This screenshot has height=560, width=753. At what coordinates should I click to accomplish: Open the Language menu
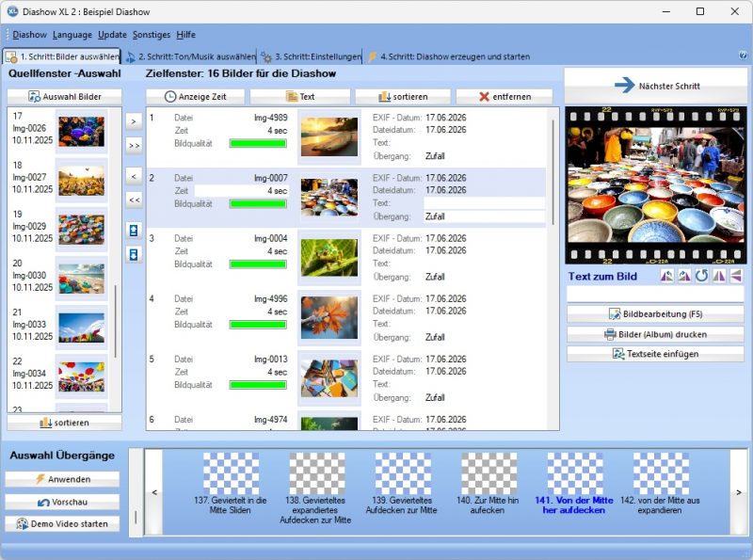(72, 35)
